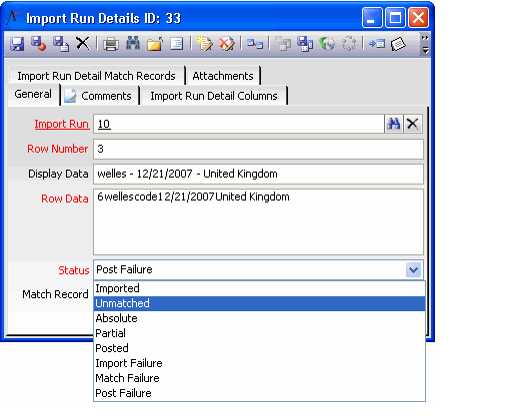Choose Partial from the Status list
Image resolution: width=528 pixels, height=420 pixels.
pyautogui.click(x=259, y=333)
